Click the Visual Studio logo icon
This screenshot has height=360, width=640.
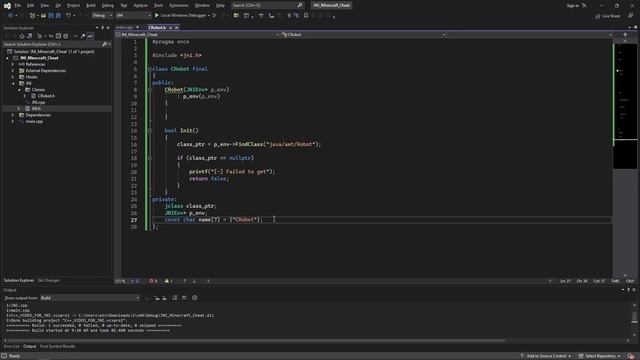(x=7, y=6)
